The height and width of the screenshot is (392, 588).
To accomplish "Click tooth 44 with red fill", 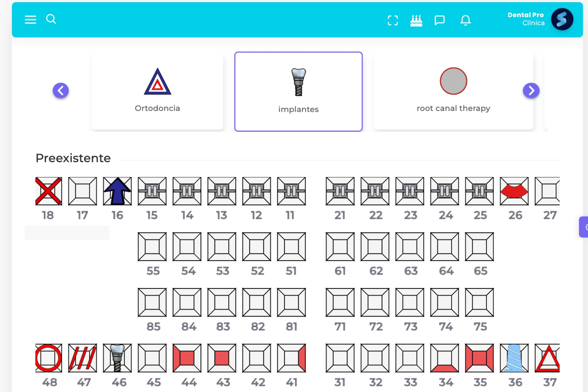I will point(187,358).
